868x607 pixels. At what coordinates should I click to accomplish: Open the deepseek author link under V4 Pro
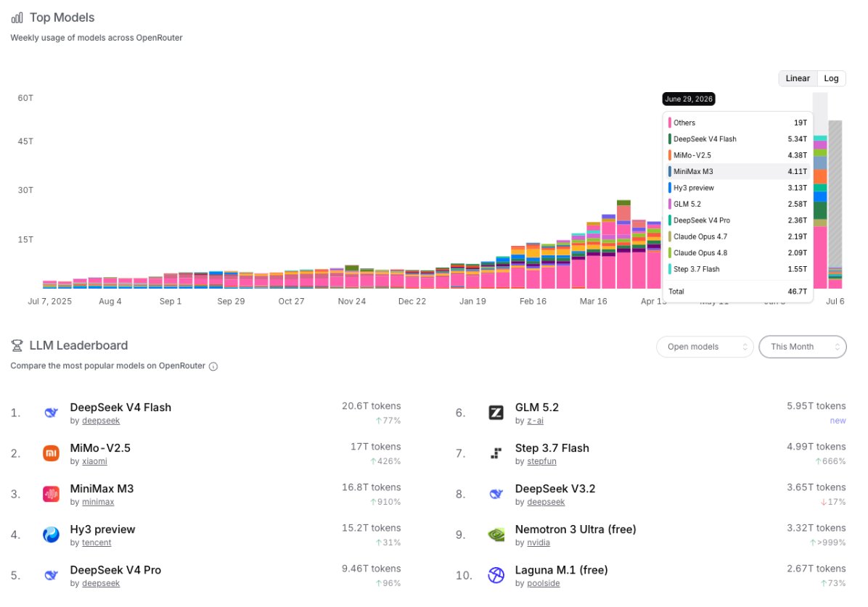(101, 583)
